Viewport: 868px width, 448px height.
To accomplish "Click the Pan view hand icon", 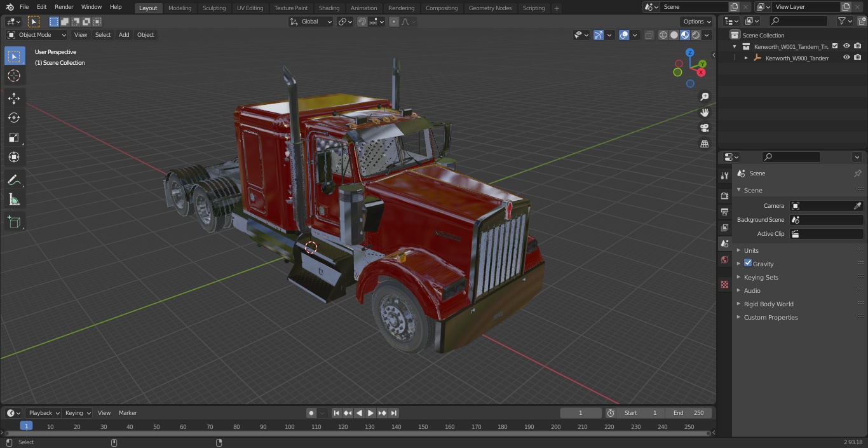I will (704, 112).
